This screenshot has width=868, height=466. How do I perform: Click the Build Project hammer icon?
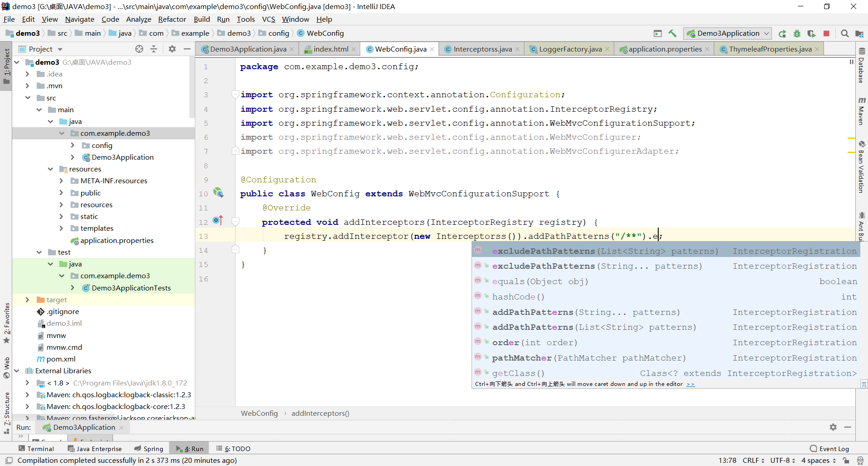[x=672, y=33]
